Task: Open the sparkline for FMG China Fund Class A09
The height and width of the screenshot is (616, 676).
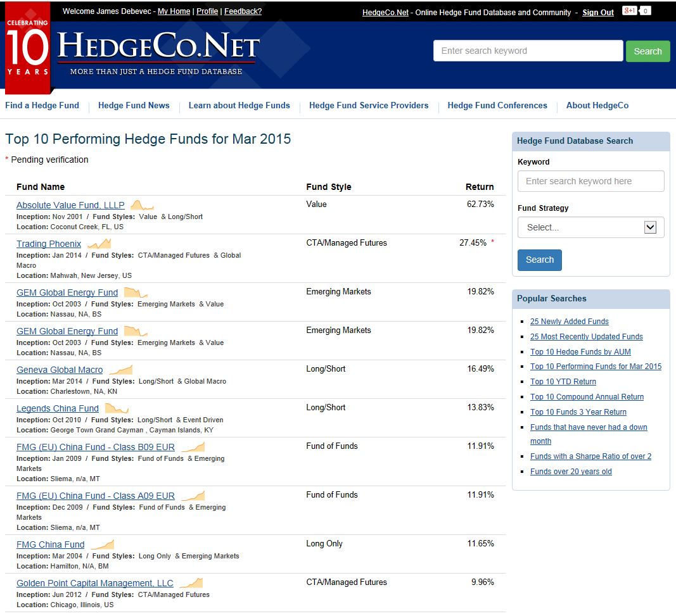Action: [x=193, y=495]
